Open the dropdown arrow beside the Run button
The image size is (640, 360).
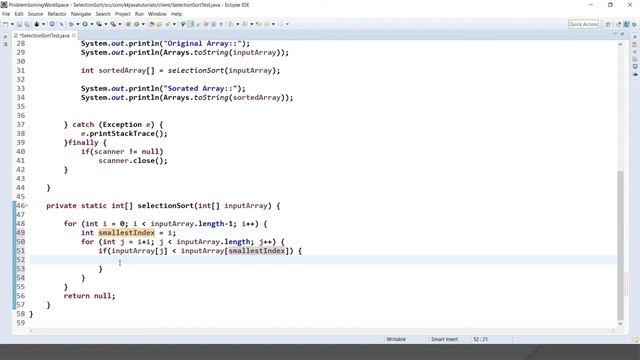pyautogui.click(x=92, y=24)
